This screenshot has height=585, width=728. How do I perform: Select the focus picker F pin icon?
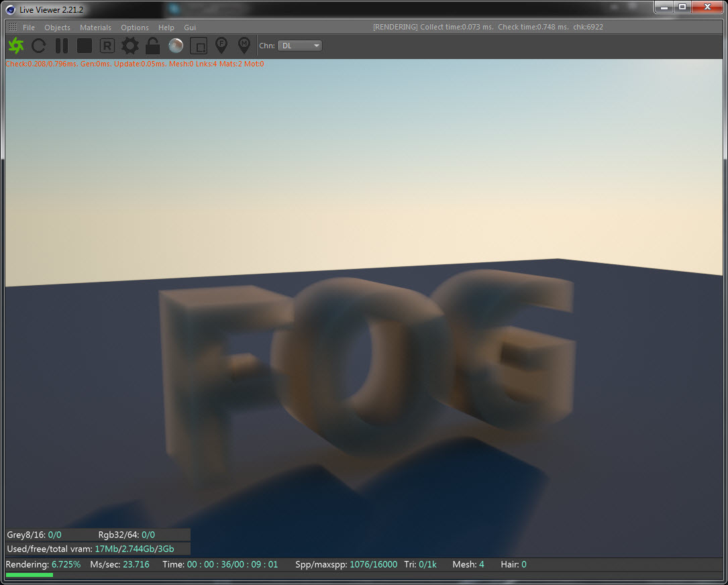[x=221, y=46]
